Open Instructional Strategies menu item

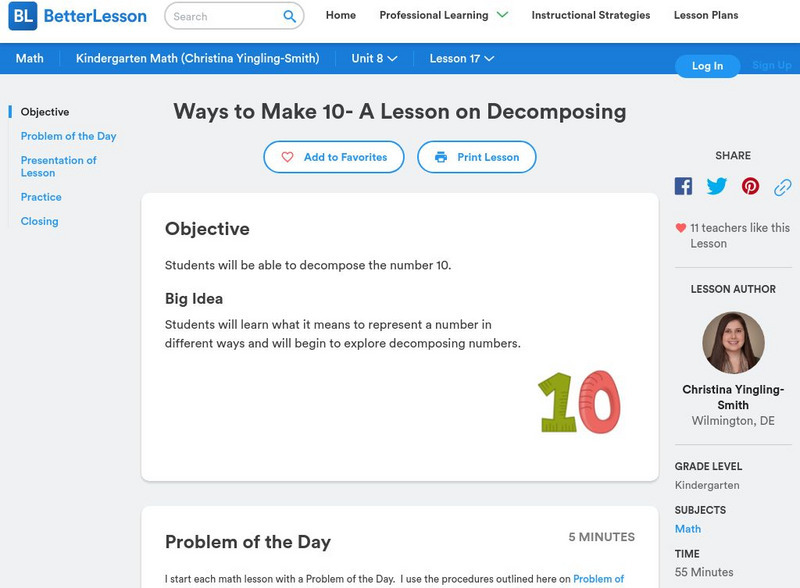tap(591, 15)
